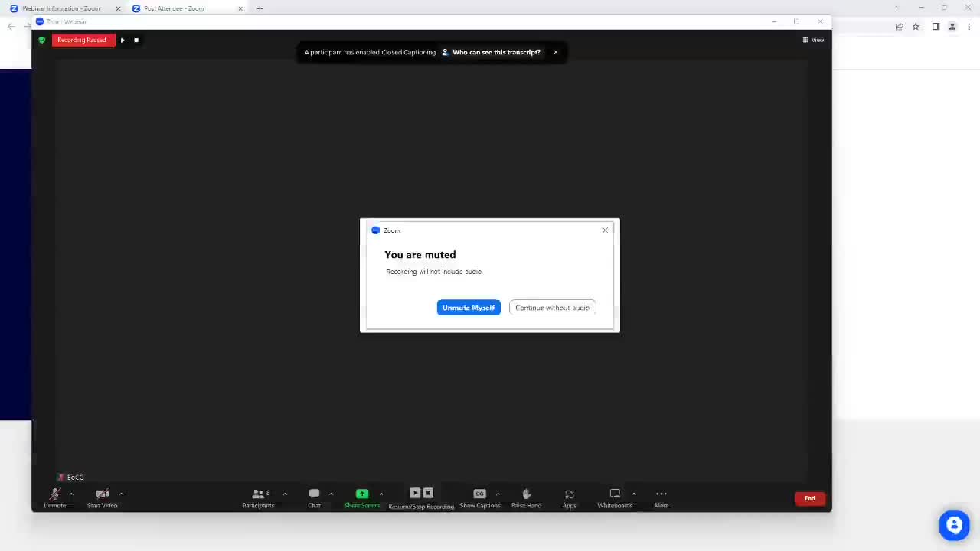Click the Unmute Myself button

click(468, 308)
